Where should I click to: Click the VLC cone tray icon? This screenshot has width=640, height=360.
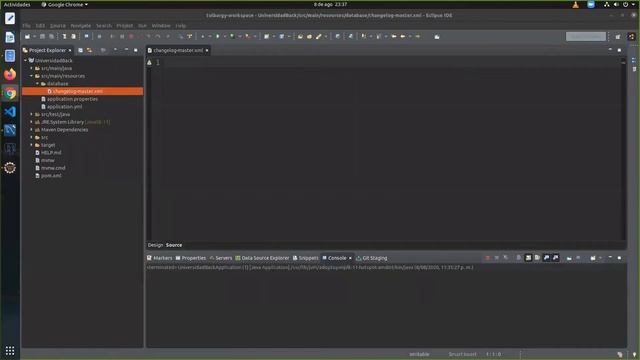coord(576,5)
